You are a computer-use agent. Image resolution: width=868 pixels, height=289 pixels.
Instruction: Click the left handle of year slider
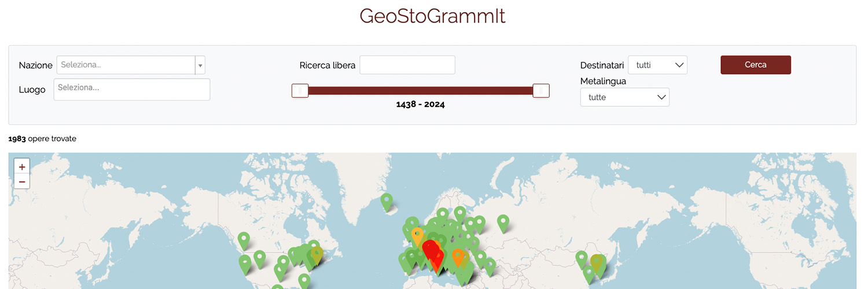300,91
